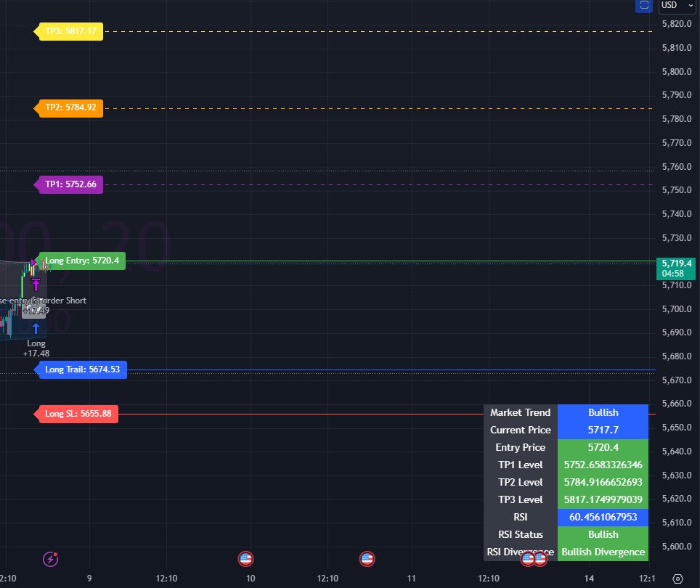Click the blue auto-fit chart icon
This screenshot has width=700, height=588.
click(644, 6)
